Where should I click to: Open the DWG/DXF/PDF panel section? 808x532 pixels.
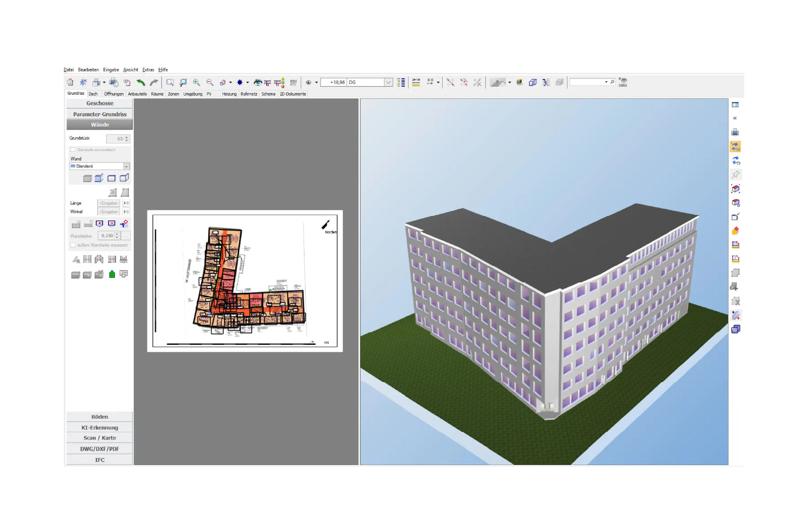[100, 449]
